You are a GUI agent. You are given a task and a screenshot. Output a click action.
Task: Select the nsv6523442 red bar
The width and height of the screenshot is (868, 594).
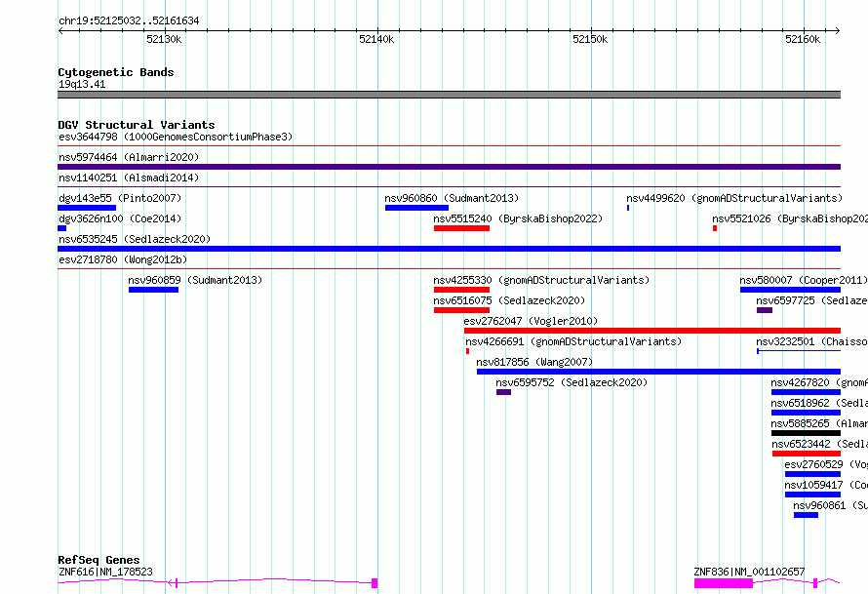807,454
